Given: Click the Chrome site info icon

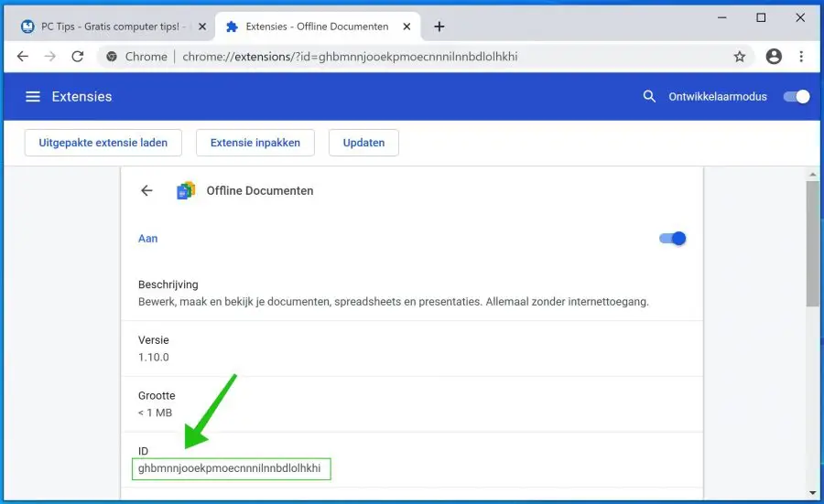Looking at the screenshot, I should [112, 56].
